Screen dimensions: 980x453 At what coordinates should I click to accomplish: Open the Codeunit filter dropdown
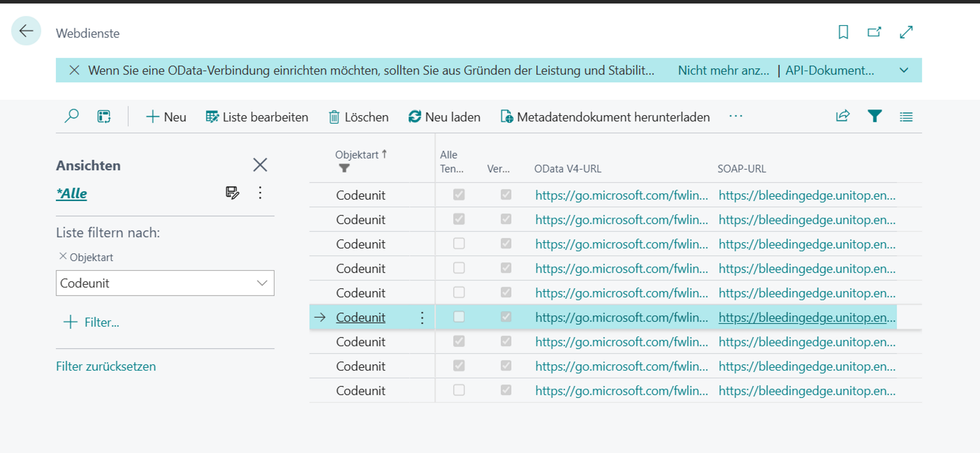point(261,283)
